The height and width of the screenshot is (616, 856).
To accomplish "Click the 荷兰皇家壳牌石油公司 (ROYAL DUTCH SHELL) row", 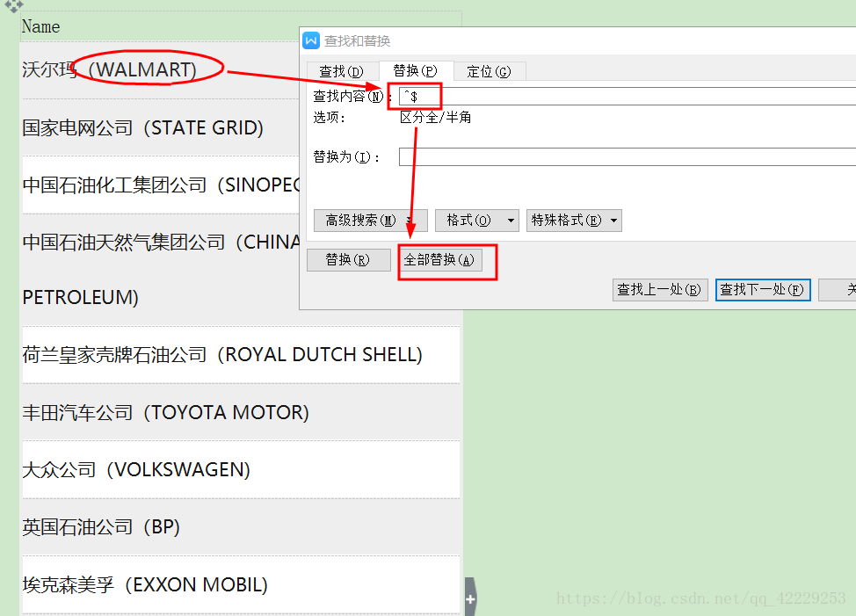I will pyautogui.click(x=241, y=355).
